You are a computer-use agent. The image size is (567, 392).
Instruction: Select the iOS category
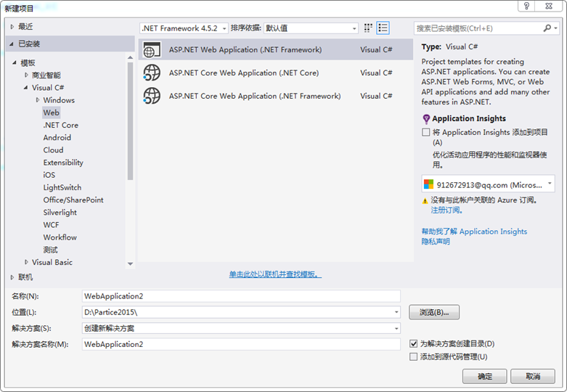49,175
